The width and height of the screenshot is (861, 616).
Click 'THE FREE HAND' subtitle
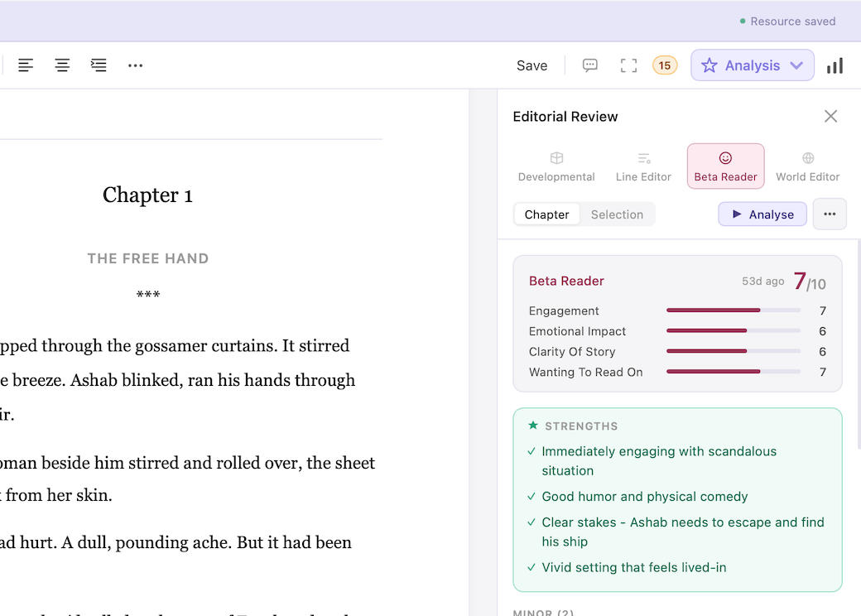(147, 258)
